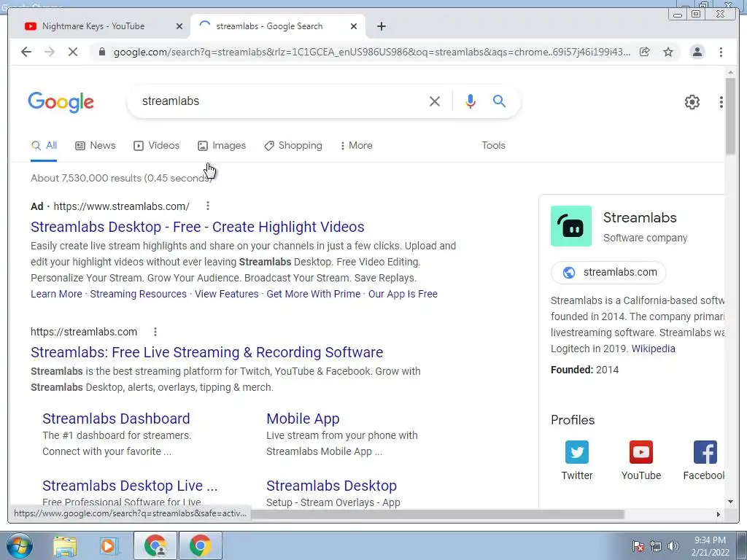View site information via lock icon
Screen dimensions: 747x560
pos(101,52)
